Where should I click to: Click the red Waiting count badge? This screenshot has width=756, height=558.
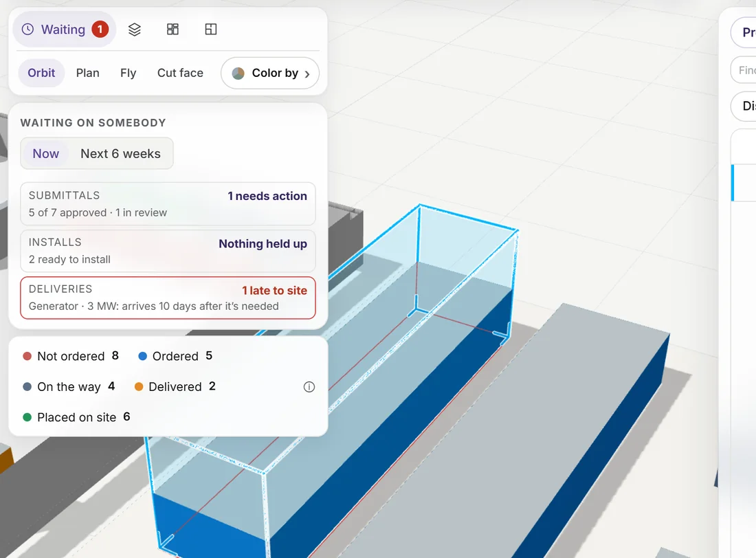pos(100,30)
